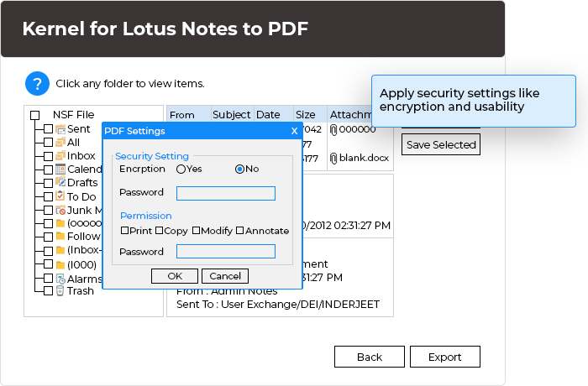Click the Sent folder icon
The image size is (588, 386).
point(60,129)
